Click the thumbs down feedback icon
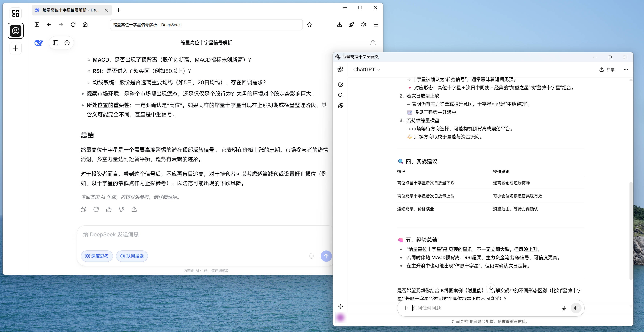This screenshot has width=644, height=332. [121, 209]
